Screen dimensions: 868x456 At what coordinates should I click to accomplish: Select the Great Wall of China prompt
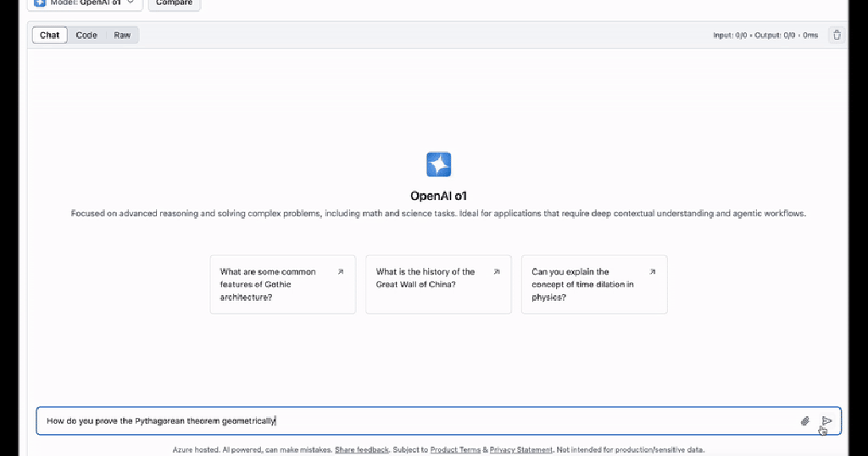tap(438, 285)
